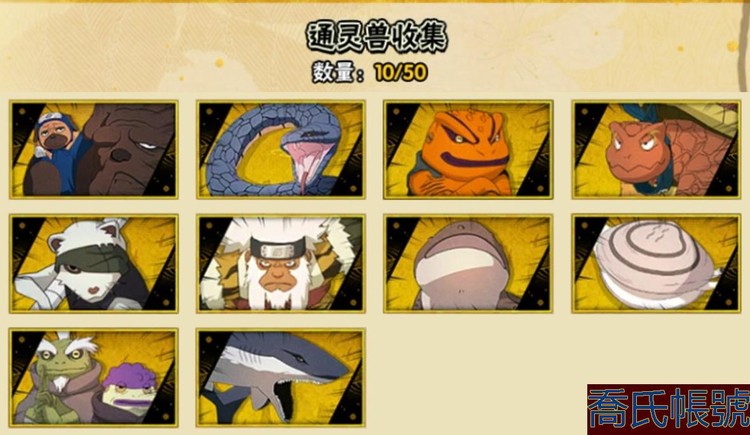This screenshot has width=750, height=435.
Task: Select the blue snake summon card
Action: [x=281, y=149]
